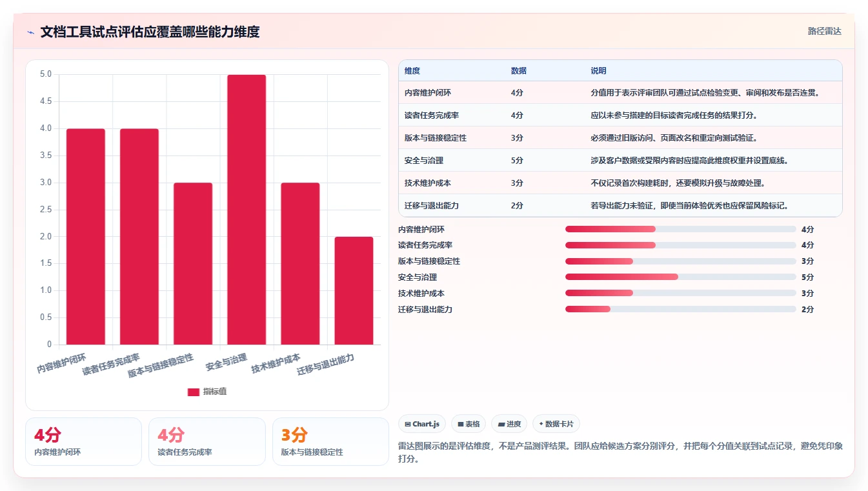
Task: Click the 安全与治理 x-axis label
Action: (x=227, y=362)
